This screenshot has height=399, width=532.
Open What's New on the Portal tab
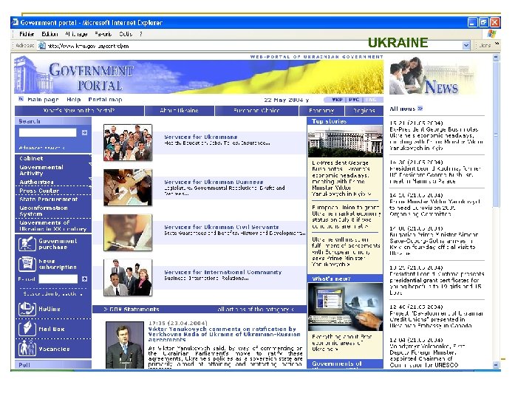(x=79, y=111)
